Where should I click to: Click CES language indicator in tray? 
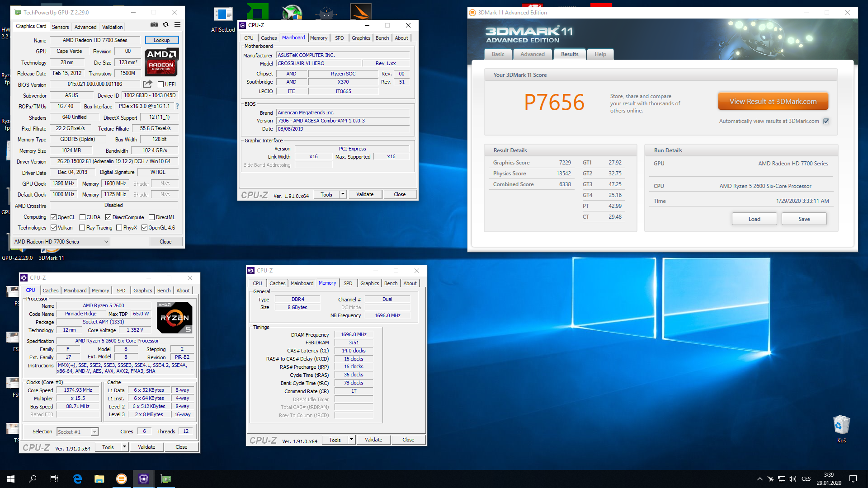pyautogui.click(x=806, y=479)
